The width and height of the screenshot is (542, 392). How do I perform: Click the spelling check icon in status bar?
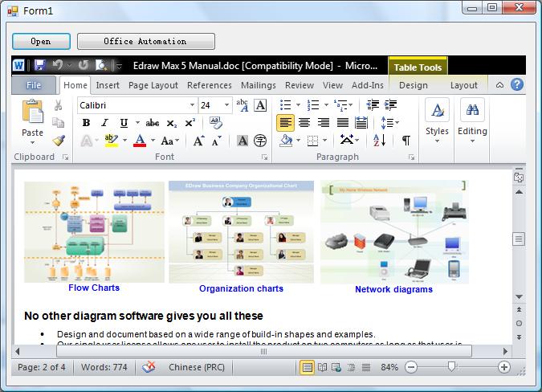pos(149,367)
